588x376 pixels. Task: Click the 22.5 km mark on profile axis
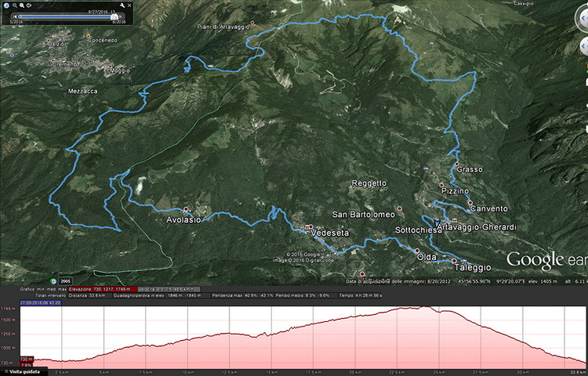click(x=397, y=372)
